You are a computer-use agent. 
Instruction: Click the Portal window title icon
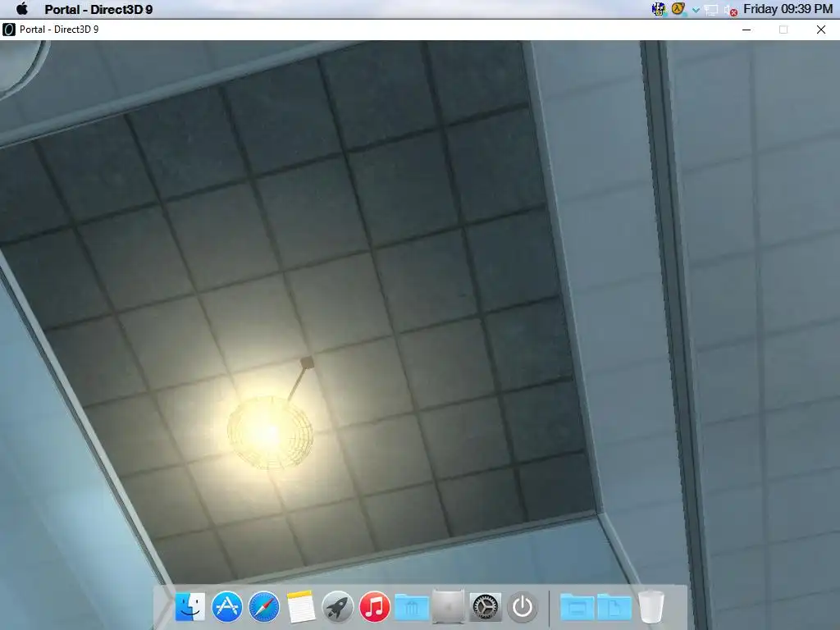point(8,30)
